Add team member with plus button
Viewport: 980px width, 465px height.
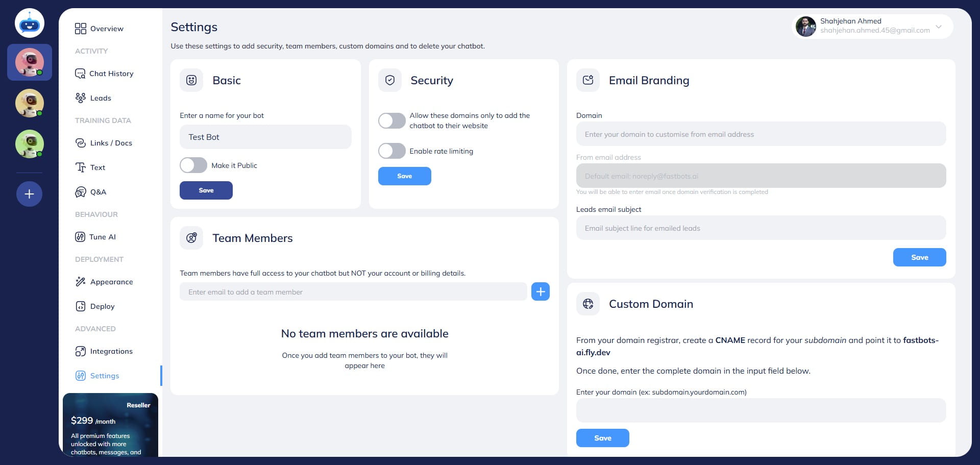(541, 291)
